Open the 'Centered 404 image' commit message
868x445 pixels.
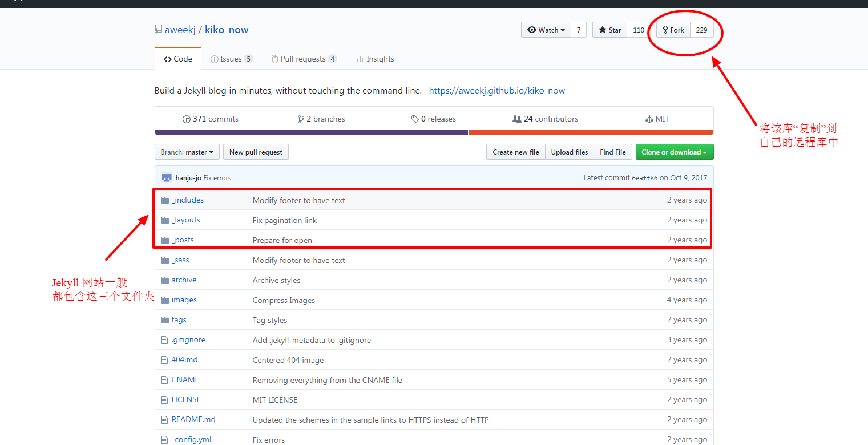tap(288, 360)
